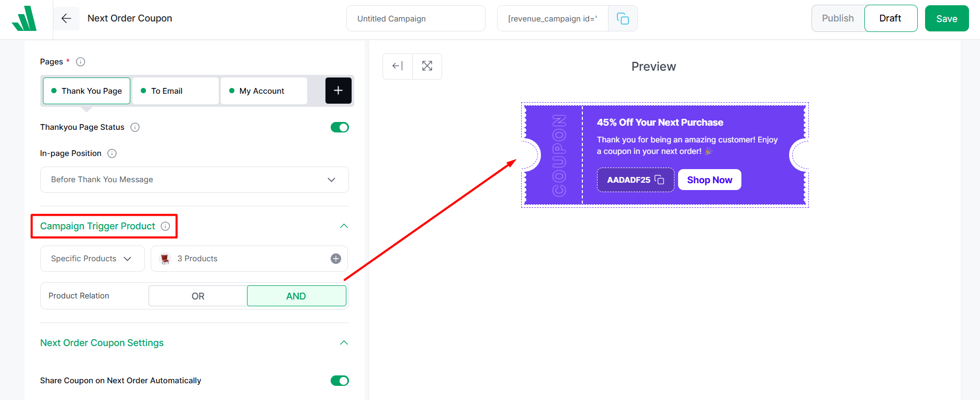Viewport: 980px width, 400px height.
Task: Switch to the To Email tab
Action: (175, 91)
